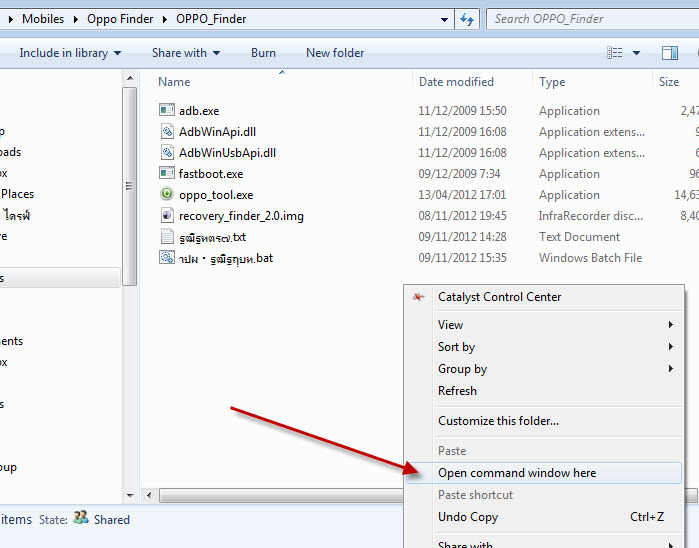The width and height of the screenshot is (699, 548).
Task: Sort by the Type column header
Action: [552, 82]
